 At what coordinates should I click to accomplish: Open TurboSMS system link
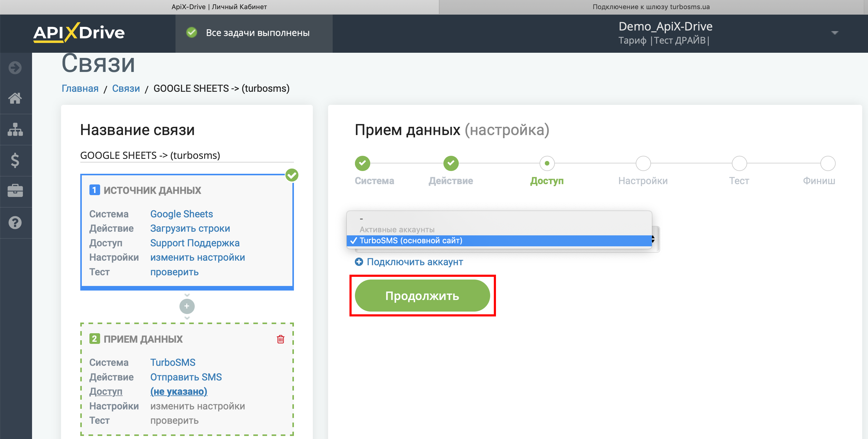point(172,362)
